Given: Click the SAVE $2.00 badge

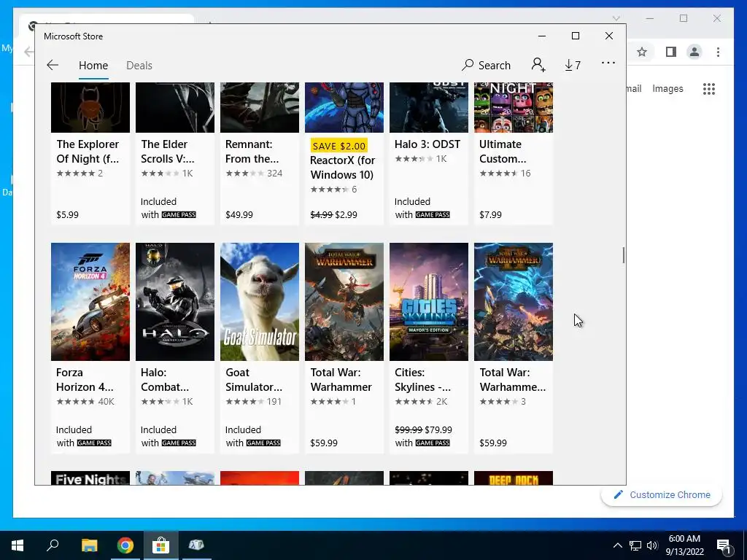Looking at the screenshot, I should [338, 146].
